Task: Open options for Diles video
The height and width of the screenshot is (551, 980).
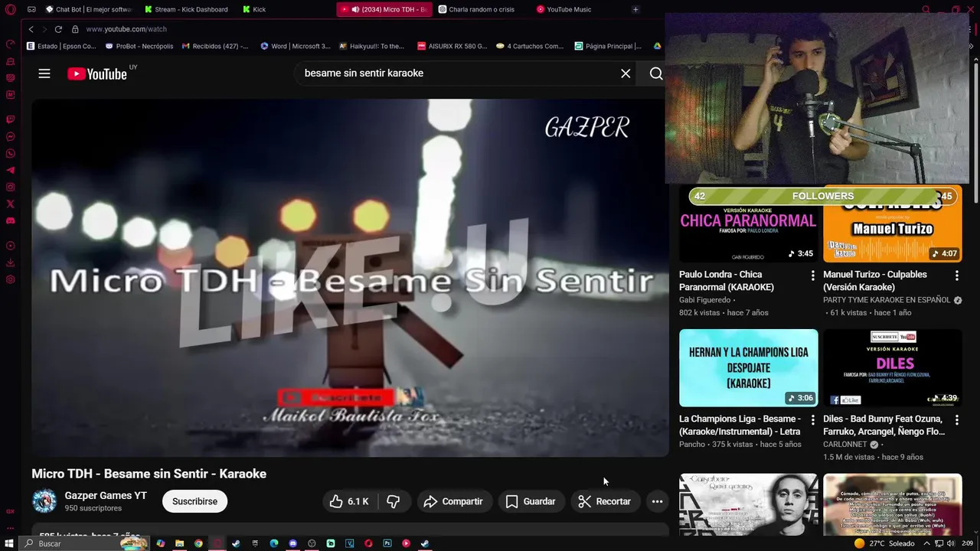Action: pos(956,419)
